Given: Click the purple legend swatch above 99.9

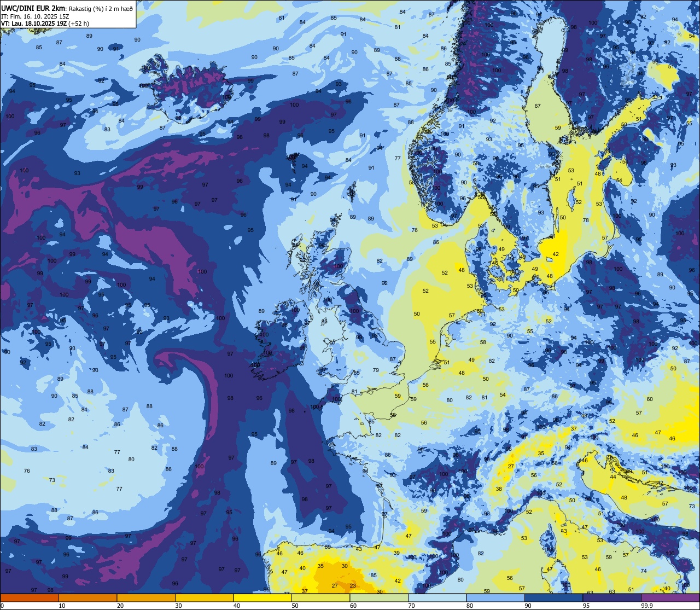Looking at the screenshot, I should coord(670,597).
